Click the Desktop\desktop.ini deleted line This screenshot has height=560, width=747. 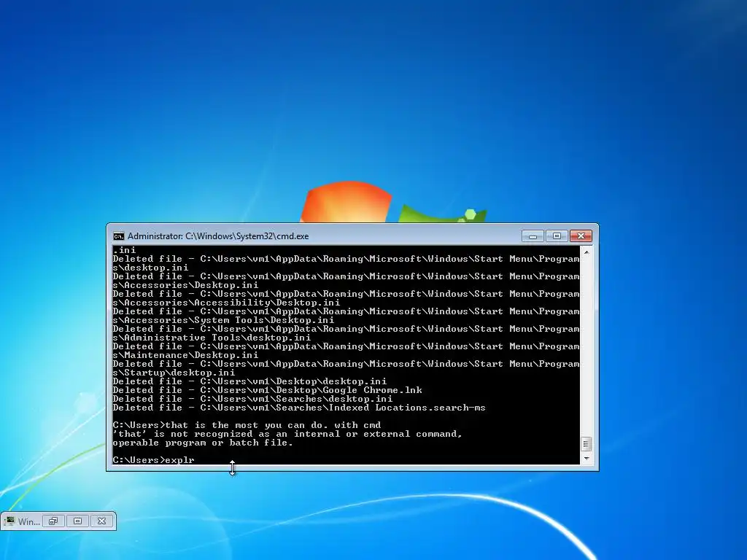tap(249, 381)
